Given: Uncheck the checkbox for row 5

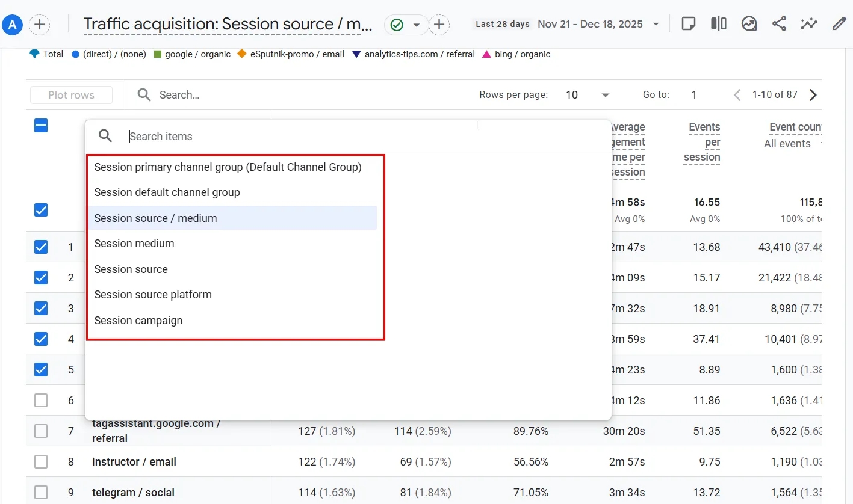Looking at the screenshot, I should tap(41, 369).
